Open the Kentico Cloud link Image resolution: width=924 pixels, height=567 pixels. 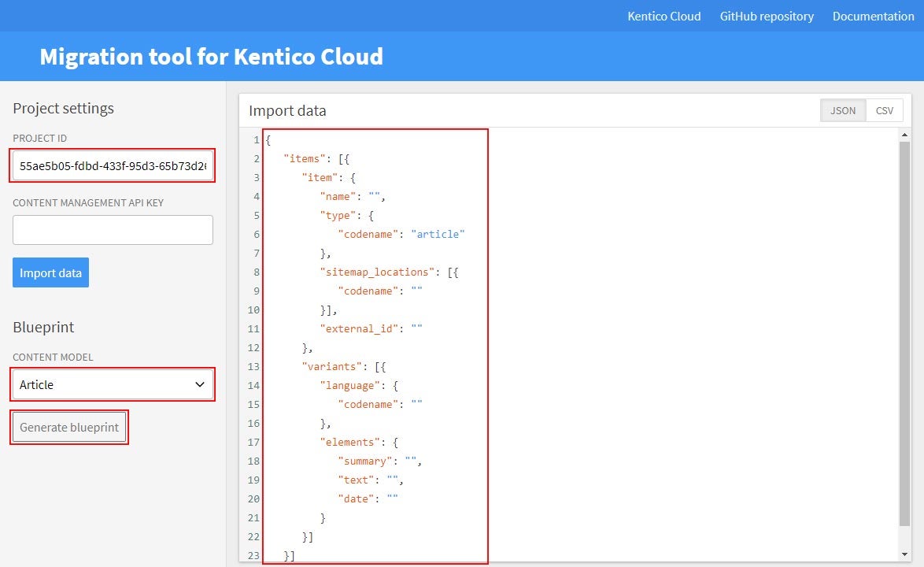tap(664, 17)
